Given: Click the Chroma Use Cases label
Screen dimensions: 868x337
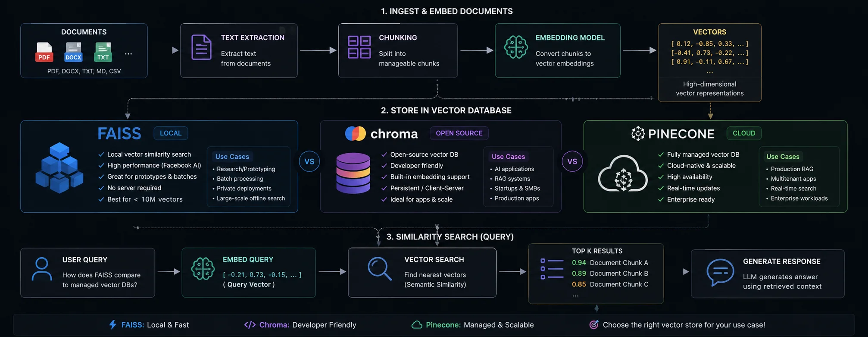Looking at the screenshot, I should (509, 157).
